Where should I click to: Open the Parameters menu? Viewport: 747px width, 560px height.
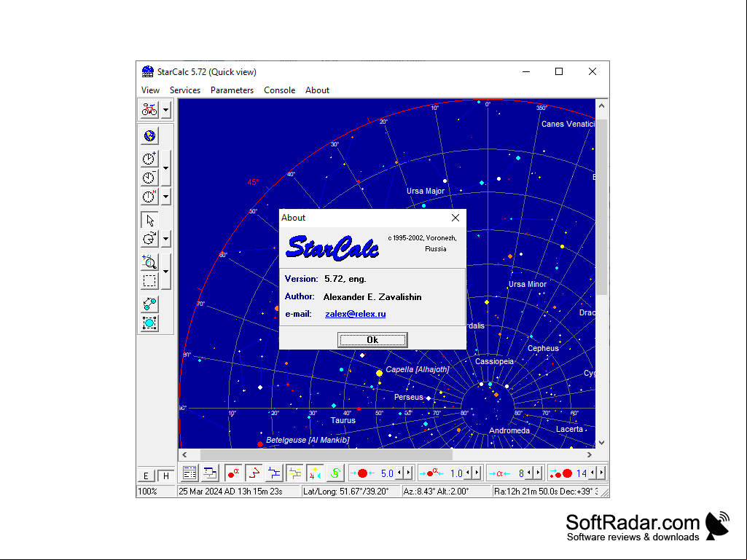pos(232,90)
